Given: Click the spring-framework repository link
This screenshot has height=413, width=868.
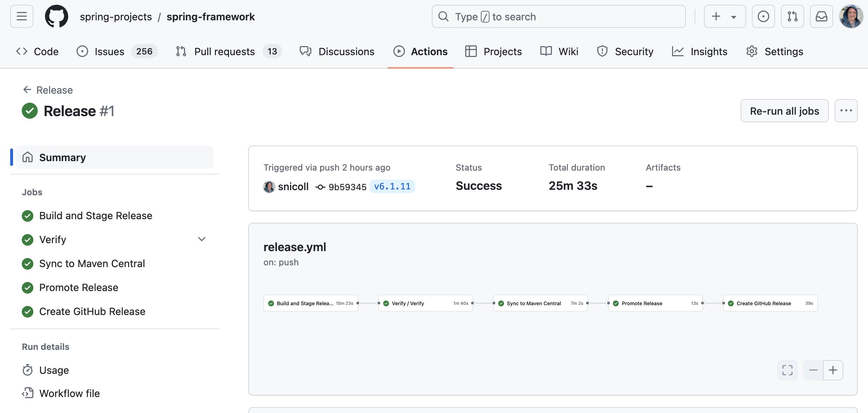Looking at the screenshot, I should tap(210, 17).
